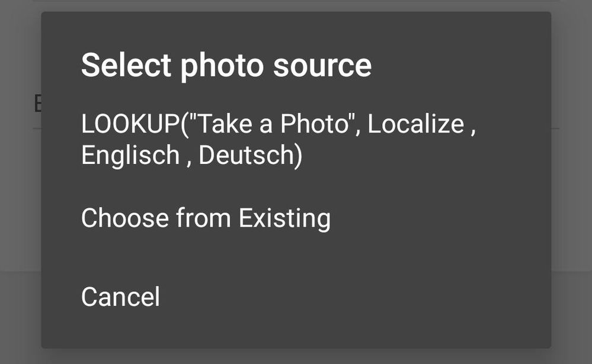This screenshot has height=364, width=592.
Task: Tap the dimmed area above the dialog
Action: tap(296, 5)
